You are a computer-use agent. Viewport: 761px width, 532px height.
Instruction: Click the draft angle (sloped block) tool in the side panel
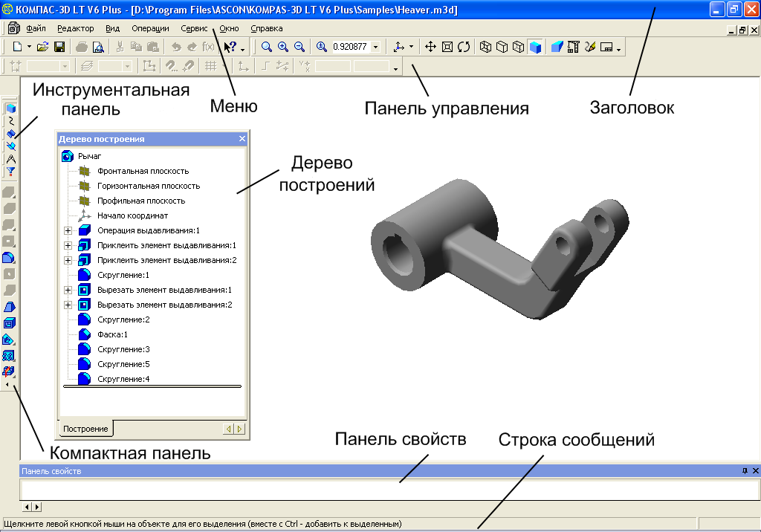coord(9,308)
